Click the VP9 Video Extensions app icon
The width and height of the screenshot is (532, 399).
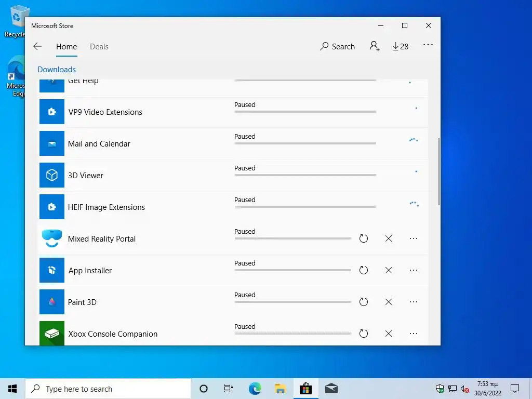click(x=52, y=112)
